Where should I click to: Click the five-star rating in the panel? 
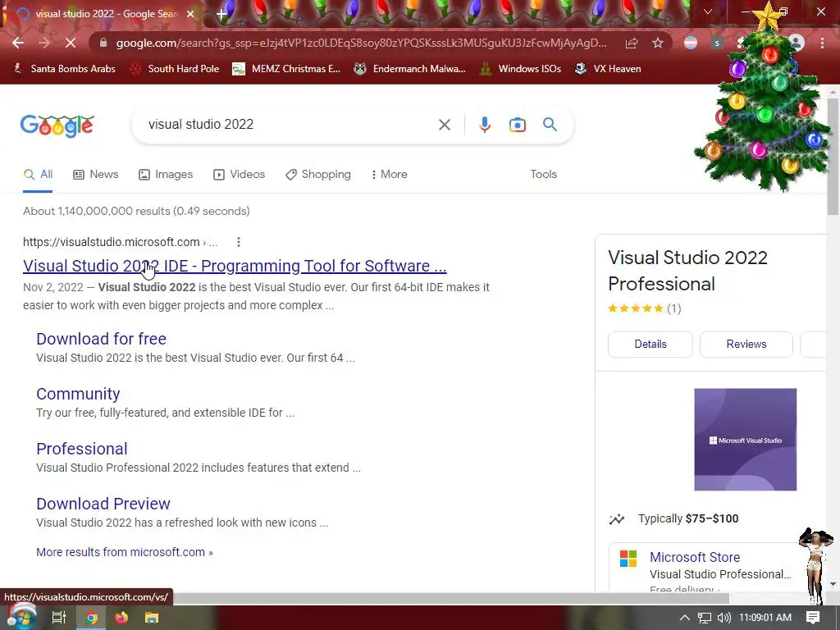636,308
